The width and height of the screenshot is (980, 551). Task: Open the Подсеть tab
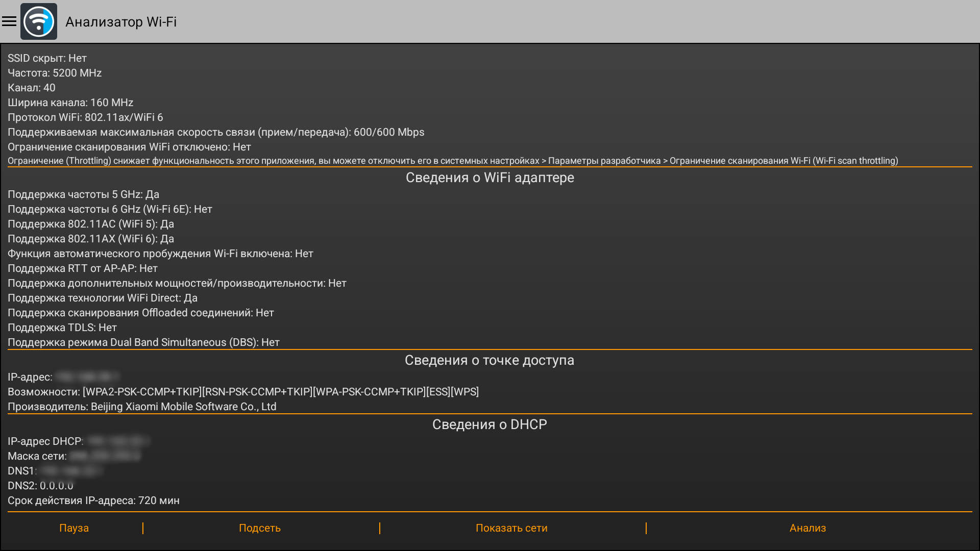click(x=260, y=528)
